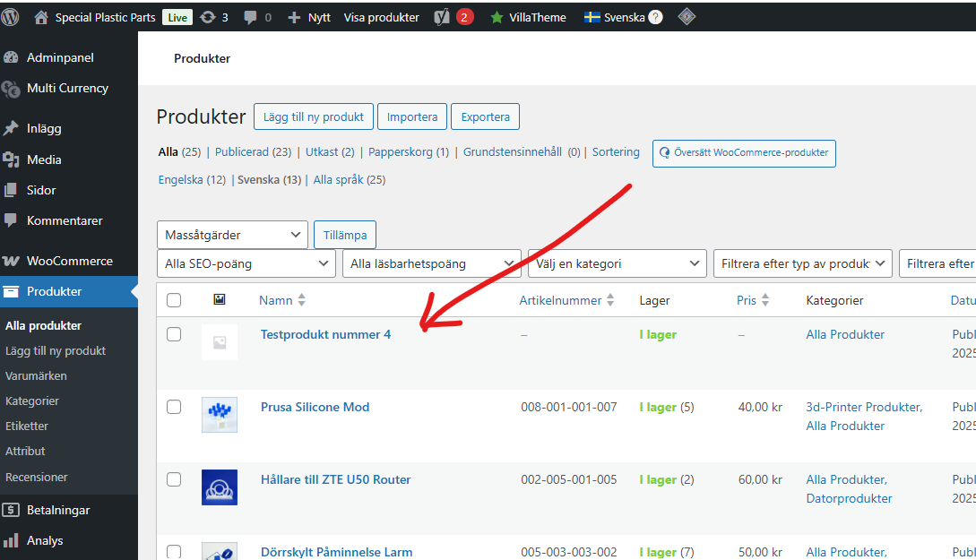The height and width of the screenshot is (560, 976).
Task: Click the diamond icon in admin bar
Action: (x=687, y=17)
